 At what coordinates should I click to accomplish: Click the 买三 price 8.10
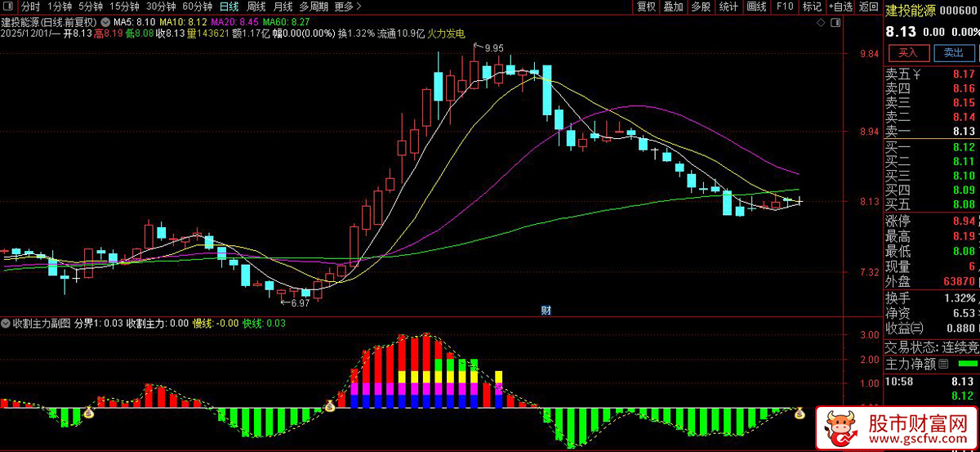pyautogui.click(x=964, y=176)
